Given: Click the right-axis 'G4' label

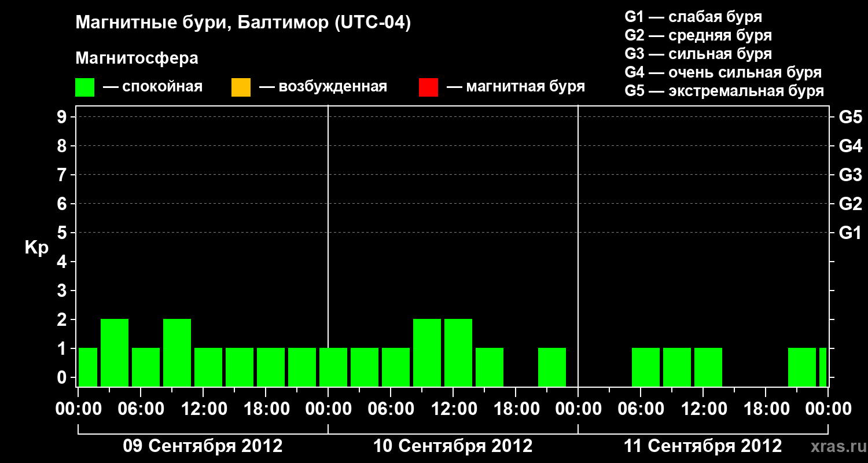Looking at the screenshot, I should pos(850,146).
